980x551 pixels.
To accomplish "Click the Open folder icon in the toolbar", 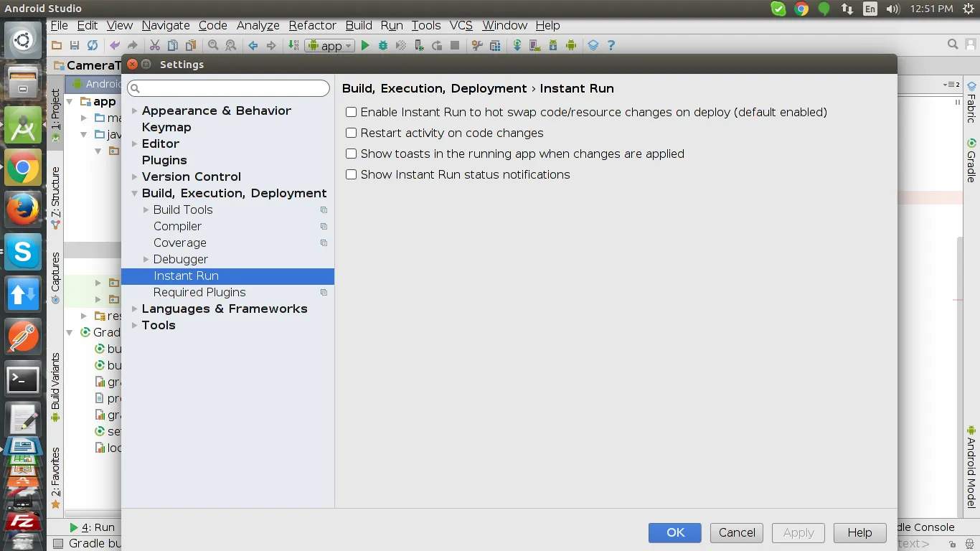I will click(57, 45).
